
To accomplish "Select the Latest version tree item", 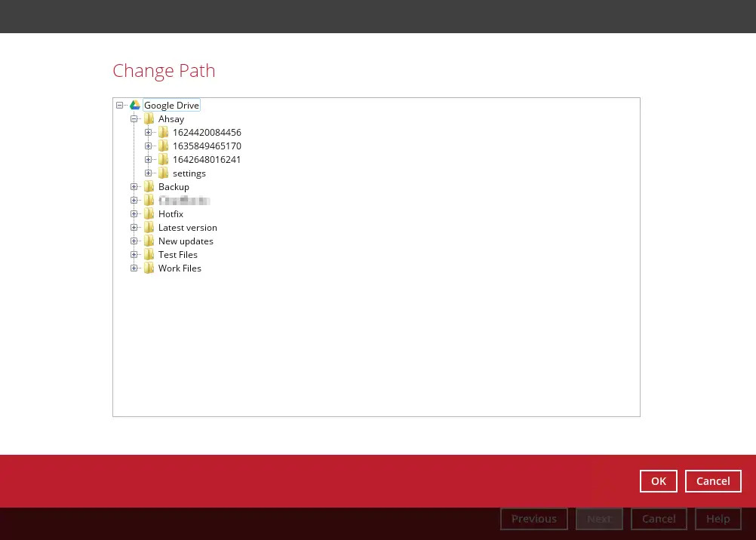I will pos(187,228).
